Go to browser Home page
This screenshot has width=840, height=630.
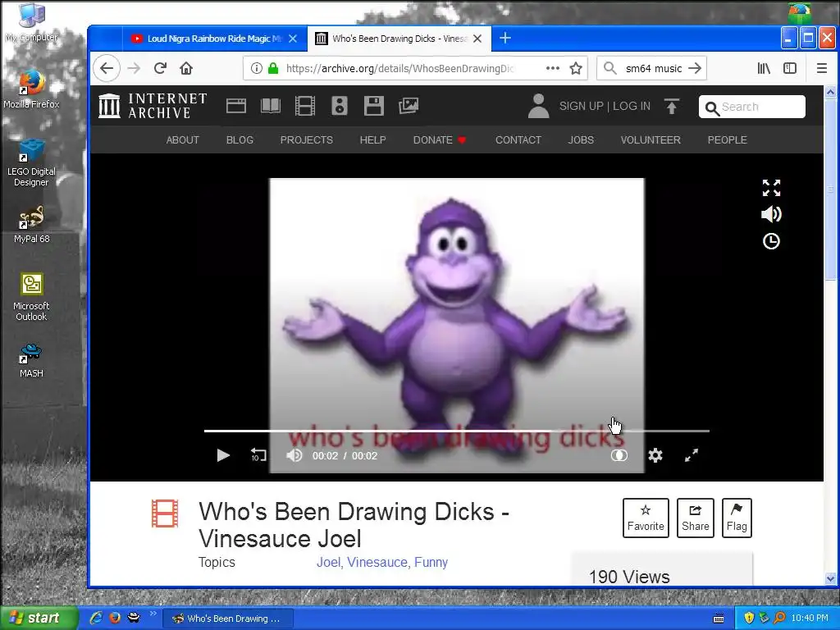186,68
